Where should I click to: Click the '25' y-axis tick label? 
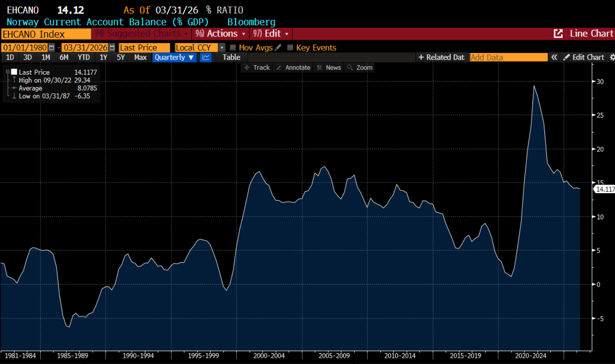600,115
